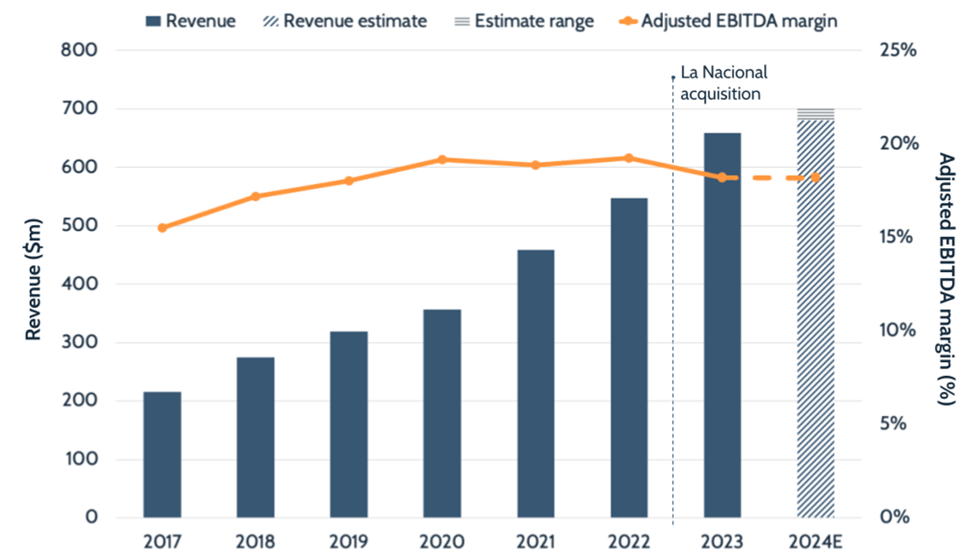Click the orange margin data point for 2020
The height and width of the screenshot is (555, 980).
(441, 159)
